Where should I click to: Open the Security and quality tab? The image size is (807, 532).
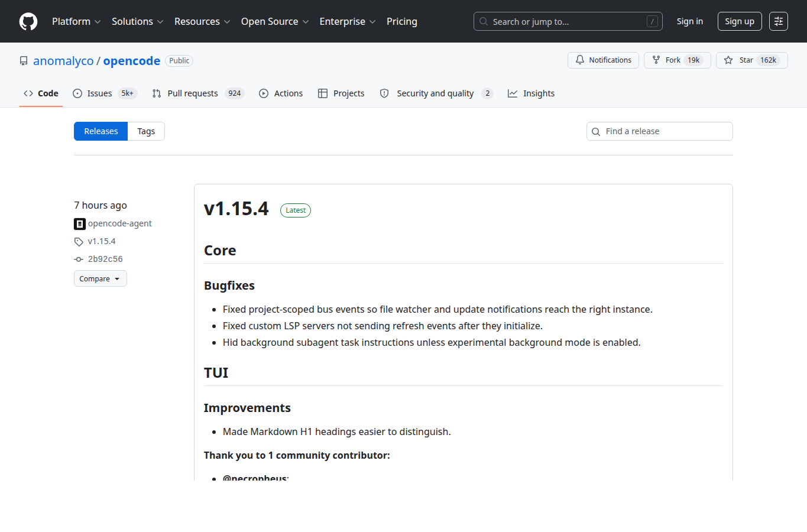(x=436, y=93)
